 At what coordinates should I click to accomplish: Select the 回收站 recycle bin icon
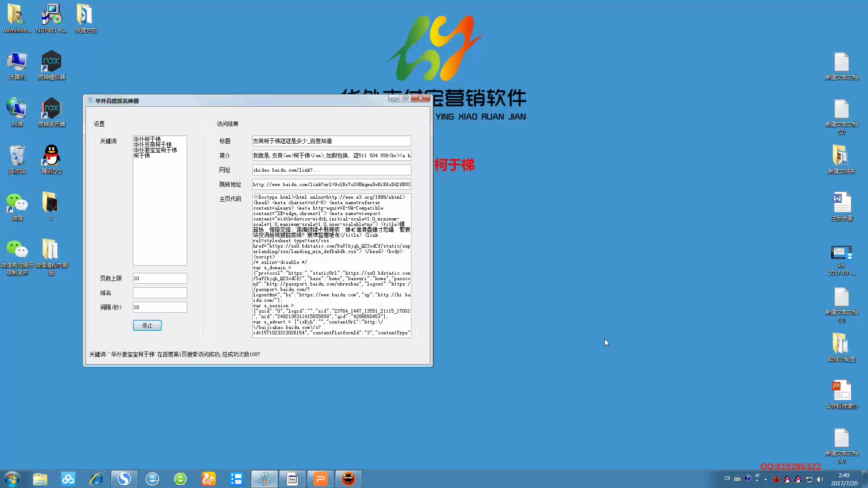(17, 159)
